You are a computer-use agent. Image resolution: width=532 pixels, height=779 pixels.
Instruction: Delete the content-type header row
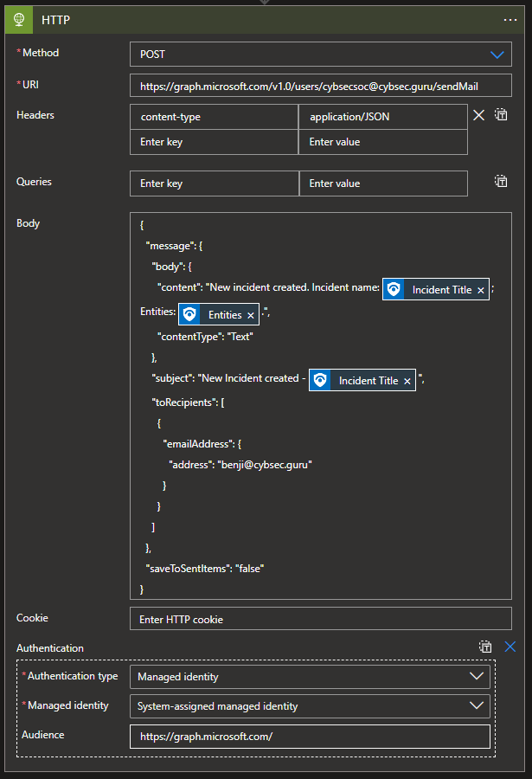coord(479,115)
